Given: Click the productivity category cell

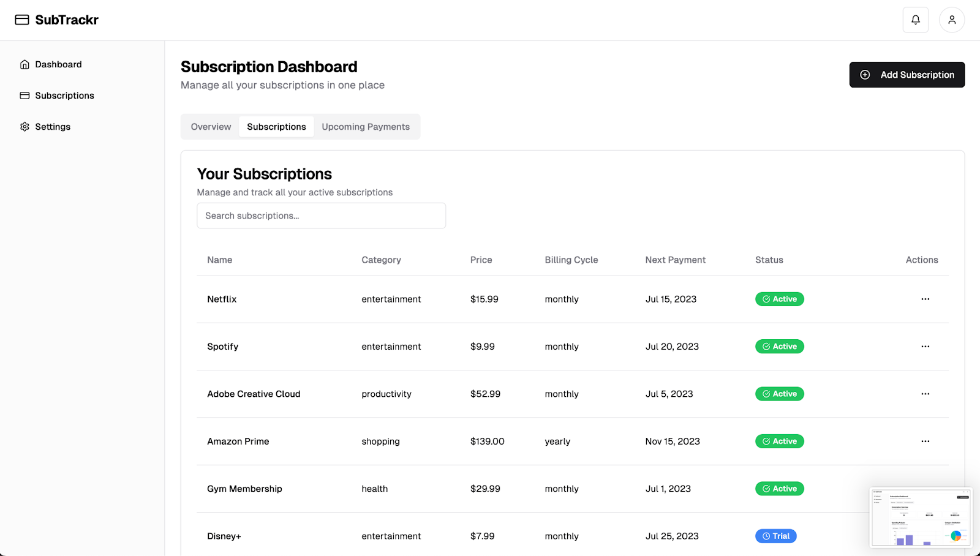Looking at the screenshot, I should pyautogui.click(x=386, y=394).
